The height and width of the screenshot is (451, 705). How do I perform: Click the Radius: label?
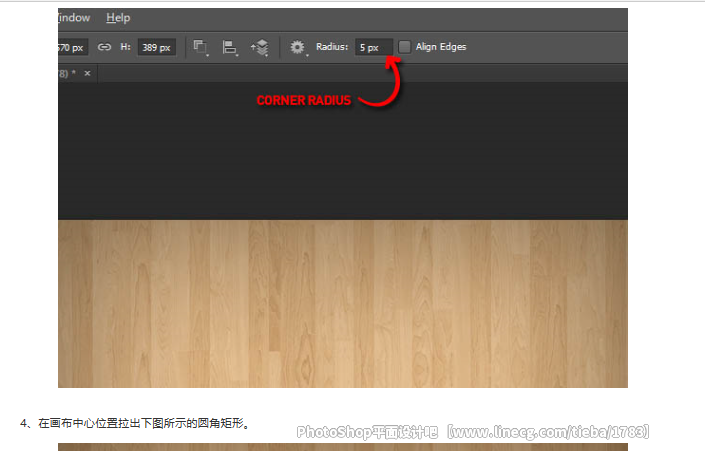click(332, 47)
